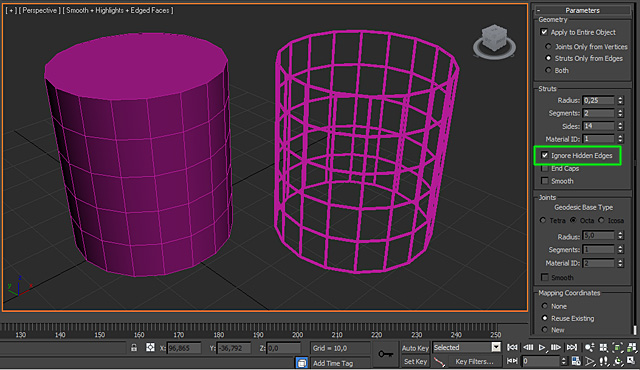
Task: Click Struts Radius spinner arrows
Action: point(620,100)
